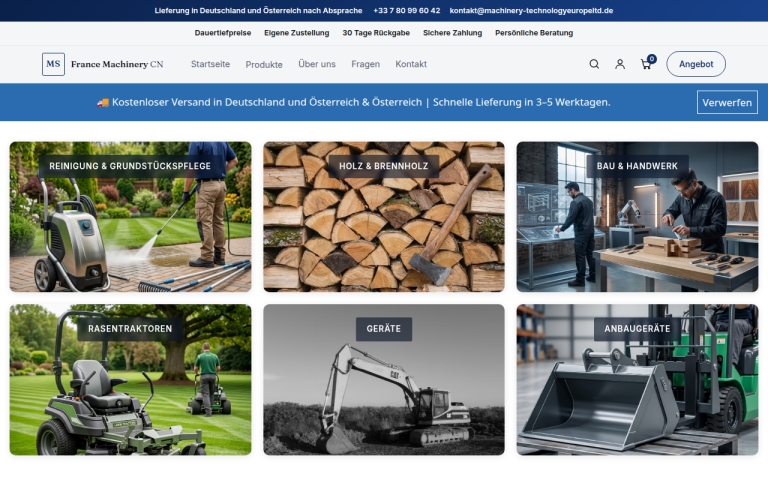Click the kontakt email address link
The width and height of the screenshot is (768, 480).
[531, 10]
